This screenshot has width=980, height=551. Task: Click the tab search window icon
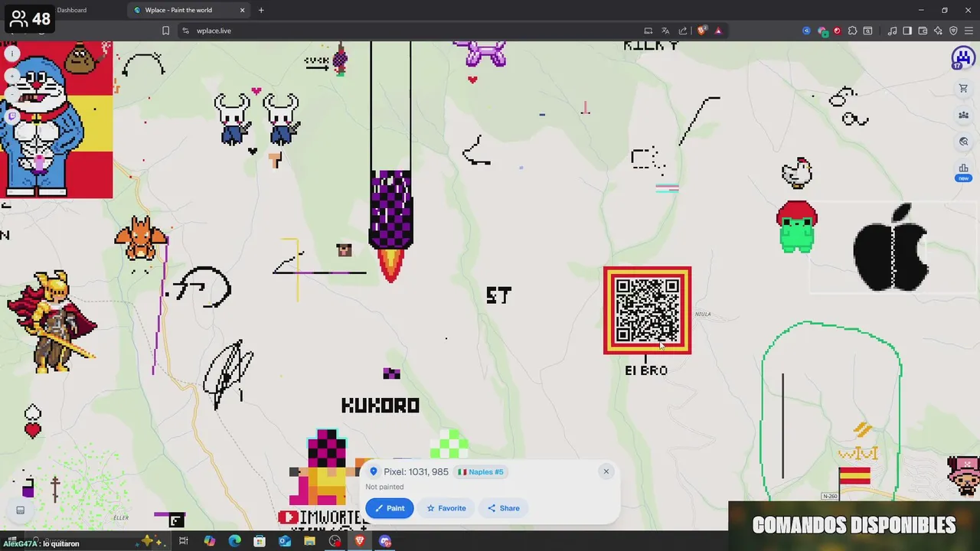pos(867,31)
